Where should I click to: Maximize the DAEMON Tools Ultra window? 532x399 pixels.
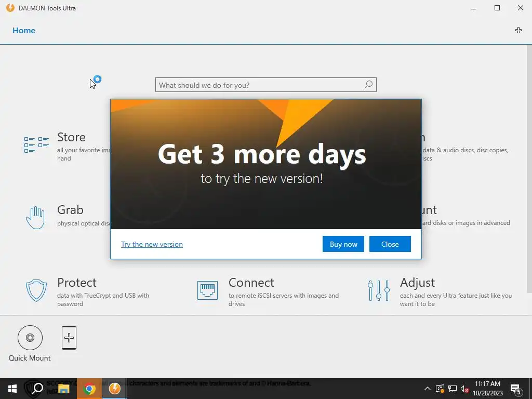(x=497, y=8)
